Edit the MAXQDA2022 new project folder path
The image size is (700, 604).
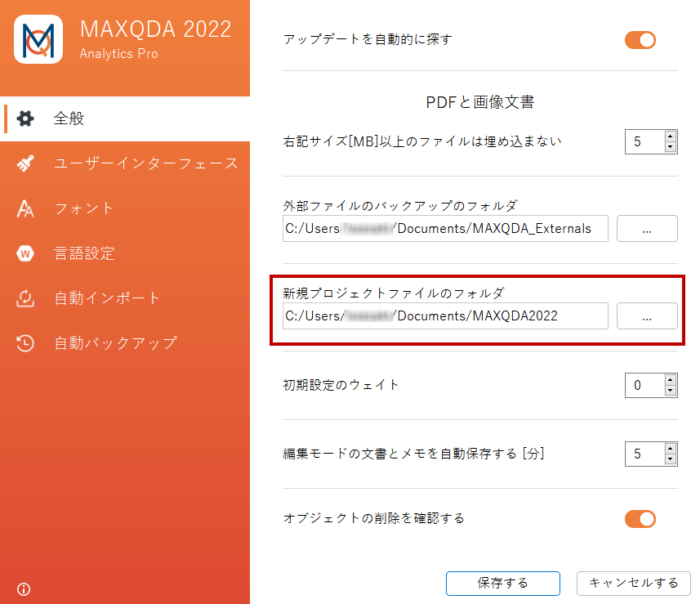click(x=445, y=315)
